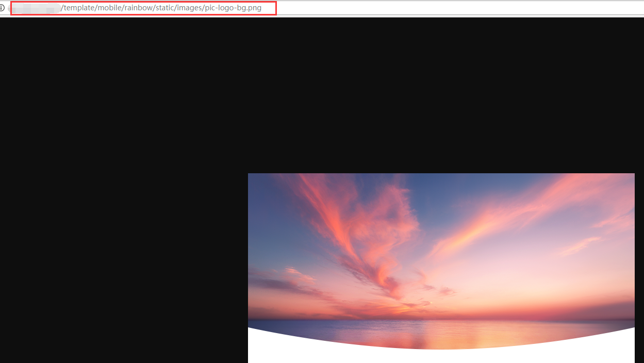Click the bright pale sky above the horizon
644x363 pixels.
coord(516,284)
